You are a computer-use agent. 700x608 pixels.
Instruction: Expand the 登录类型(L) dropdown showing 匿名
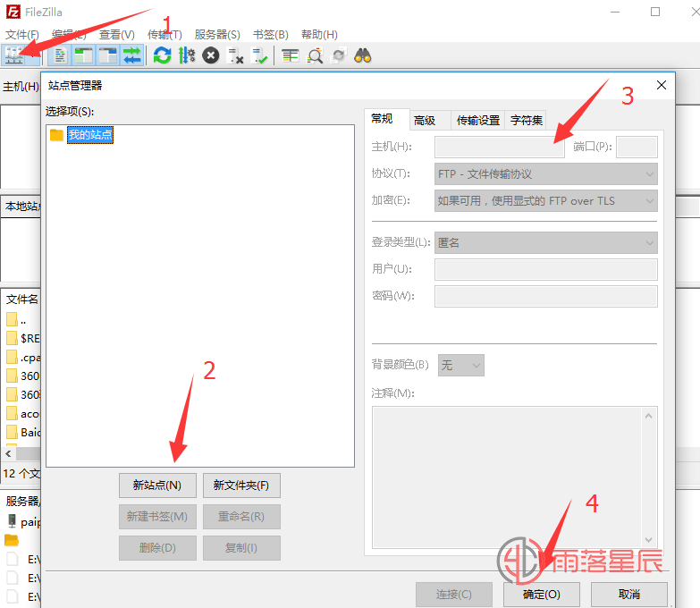point(545,243)
